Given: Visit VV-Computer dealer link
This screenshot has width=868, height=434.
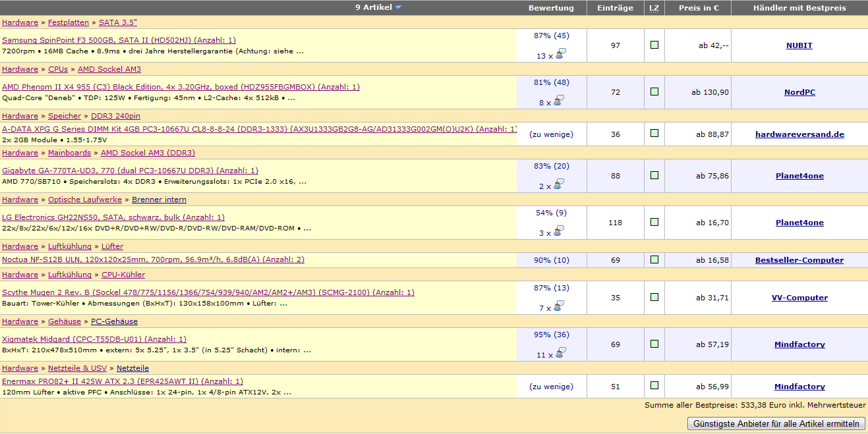Looking at the screenshot, I should click(x=799, y=298).
